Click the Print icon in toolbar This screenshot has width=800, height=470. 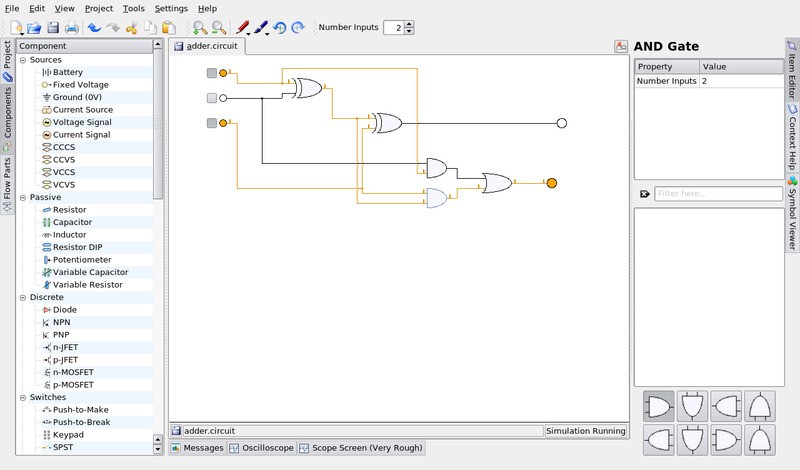(72, 28)
